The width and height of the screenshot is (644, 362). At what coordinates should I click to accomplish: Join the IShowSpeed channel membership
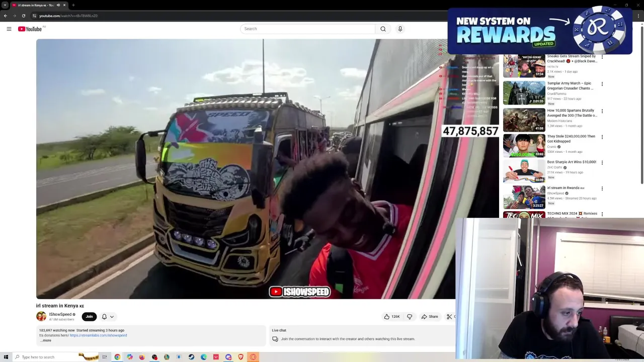(x=89, y=317)
